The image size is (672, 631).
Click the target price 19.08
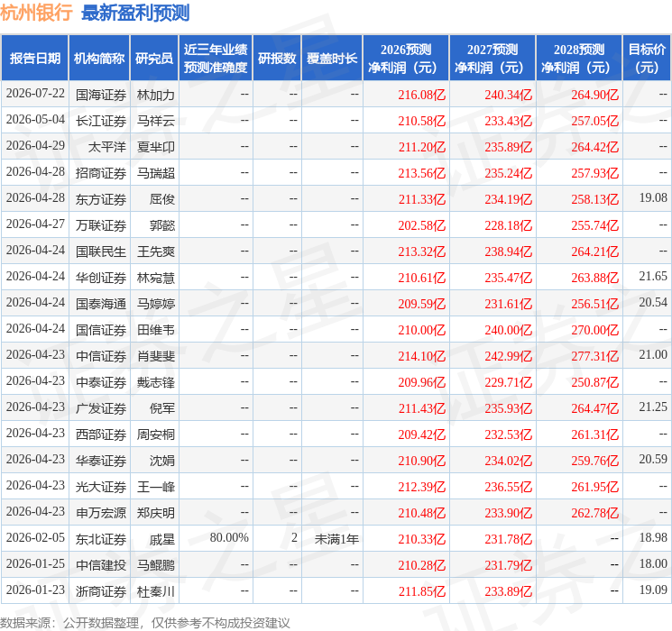tap(653, 198)
